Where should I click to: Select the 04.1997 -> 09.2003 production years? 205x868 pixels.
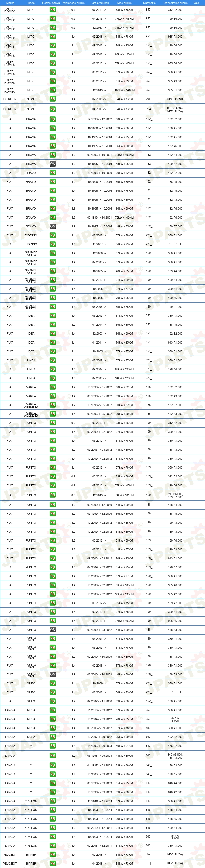[99, 765]
